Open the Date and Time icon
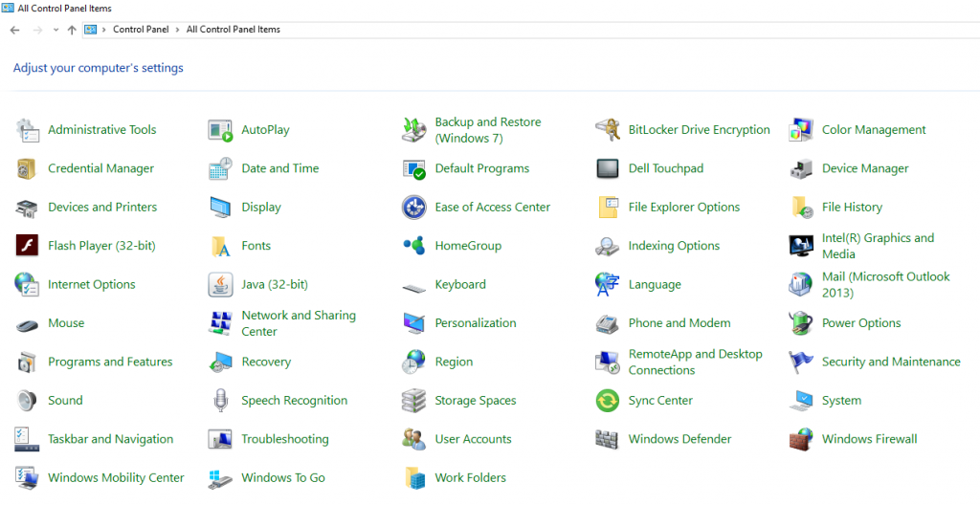The width and height of the screenshot is (980, 505). (x=220, y=168)
